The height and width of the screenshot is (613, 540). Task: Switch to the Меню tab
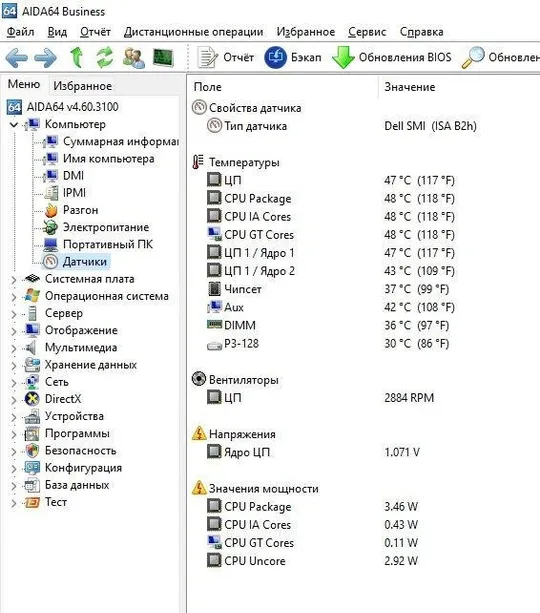click(24, 84)
